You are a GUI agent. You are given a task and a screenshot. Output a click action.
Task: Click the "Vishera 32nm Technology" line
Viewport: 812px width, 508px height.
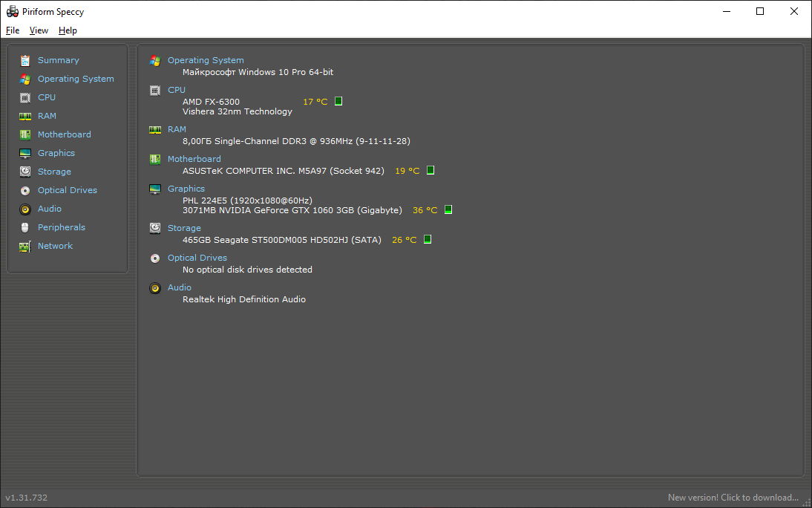238,111
